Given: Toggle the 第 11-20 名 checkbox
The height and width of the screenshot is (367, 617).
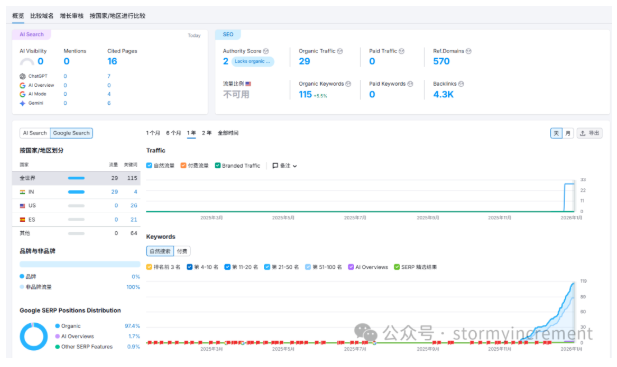Looking at the screenshot, I should (x=227, y=267).
